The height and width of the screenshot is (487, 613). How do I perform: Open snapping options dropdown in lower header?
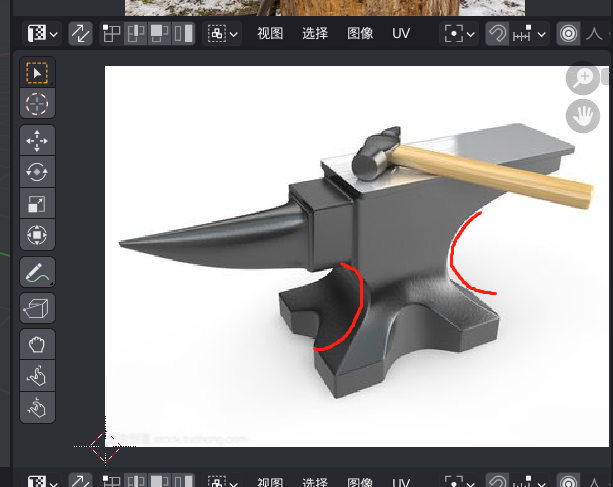529,481
